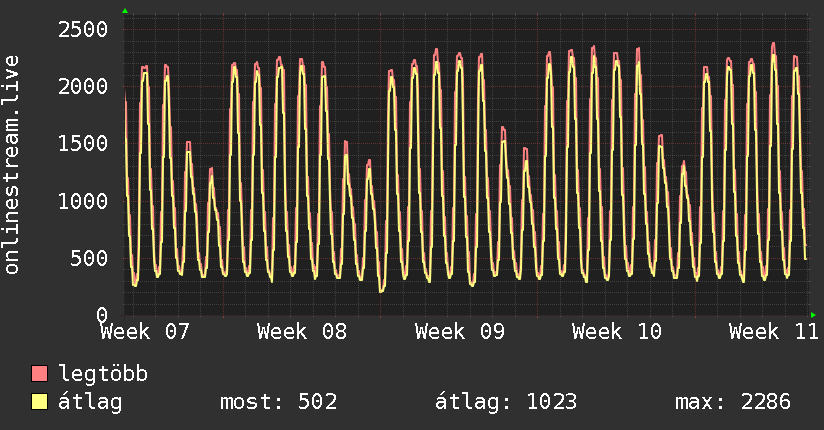Click the pink legtöbb legend swatch
This screenshot has height=430, width=824.
pyautogui.click(x=39, y=373)
